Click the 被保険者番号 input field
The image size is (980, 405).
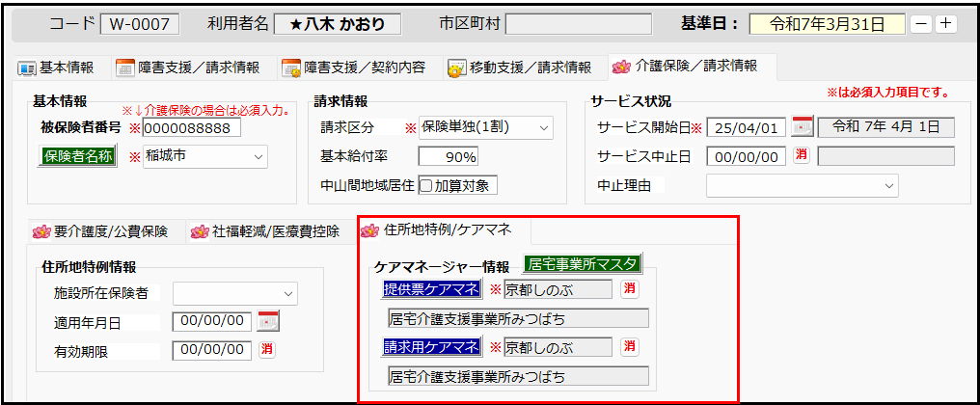191,127
